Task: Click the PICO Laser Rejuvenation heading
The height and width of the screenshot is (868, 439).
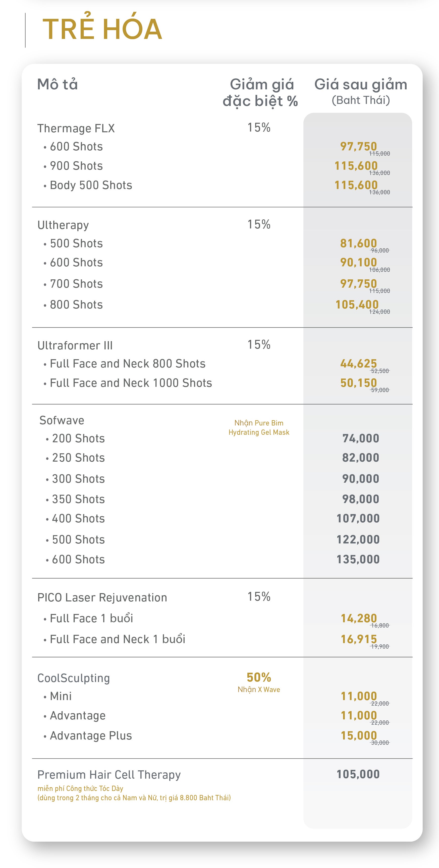Action: 102,597
